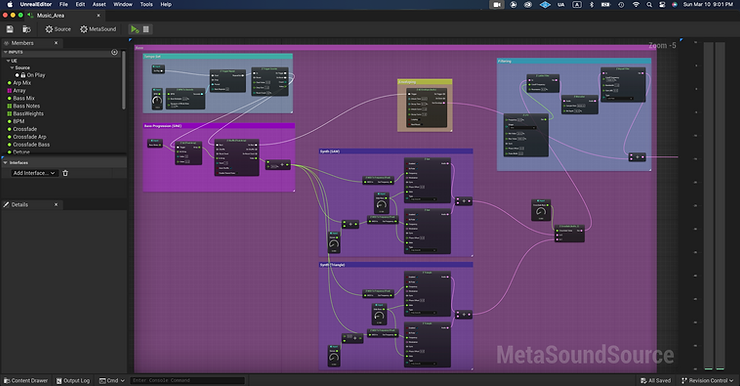Screen dimensions: 740x386
Task: Select the Crossfade input
Action: [x=25, y=129]
